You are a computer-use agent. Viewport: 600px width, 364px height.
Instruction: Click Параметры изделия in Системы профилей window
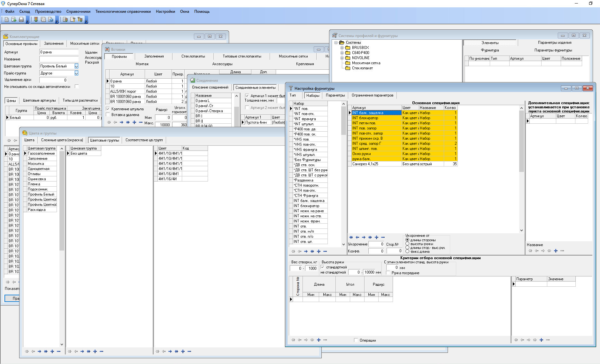[554, 43]
